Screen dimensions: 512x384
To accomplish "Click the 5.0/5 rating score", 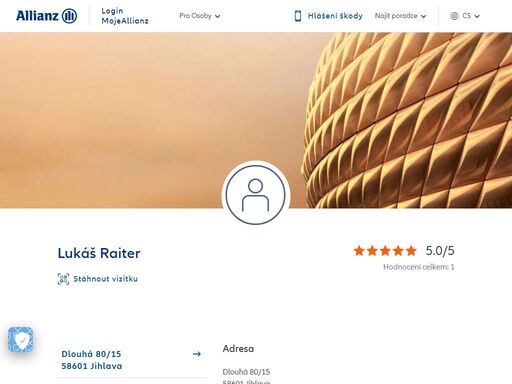I will 440,251.
